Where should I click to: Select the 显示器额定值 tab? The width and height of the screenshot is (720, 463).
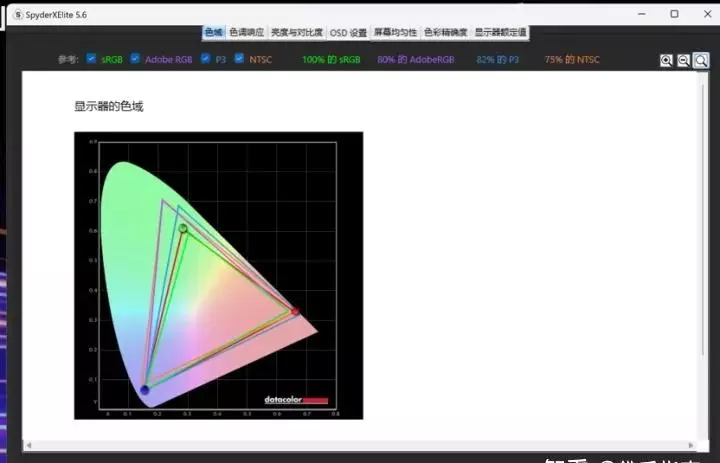click(x=500, y=33)
